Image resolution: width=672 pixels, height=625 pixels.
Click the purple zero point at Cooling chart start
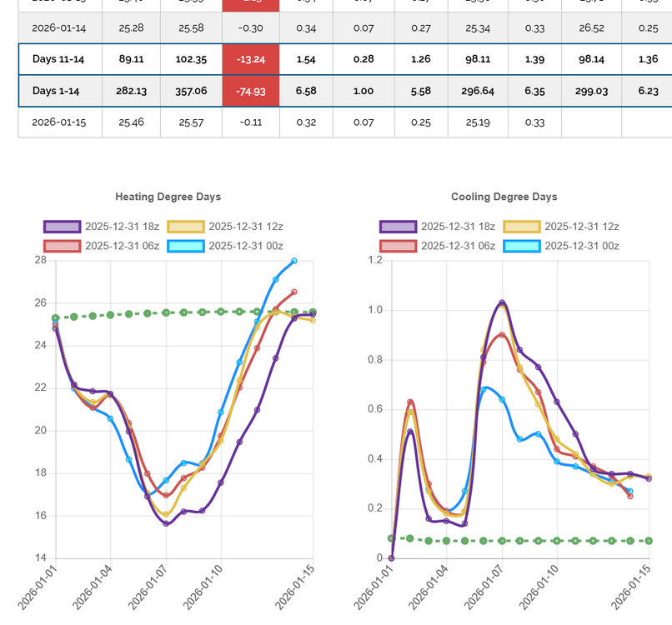click(x=391, y=558)
